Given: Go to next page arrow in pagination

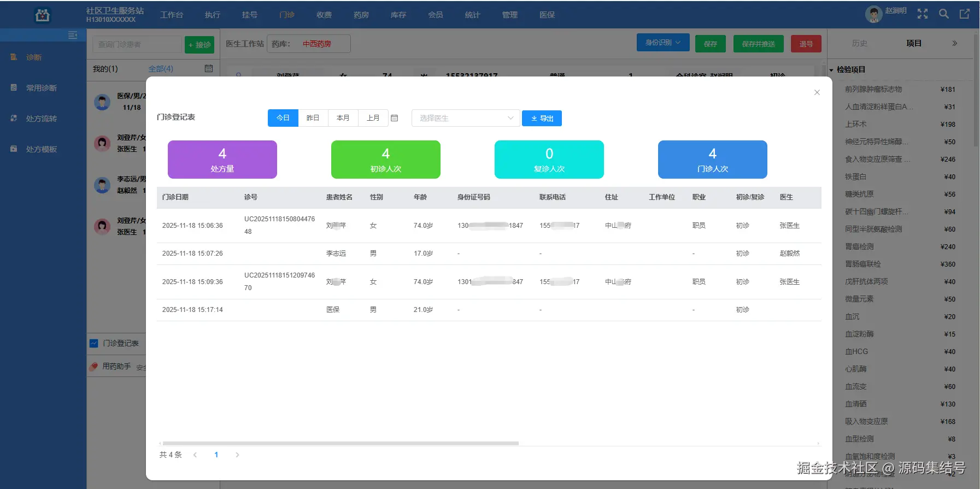Looking at the screenshot, I should (237, 455).
